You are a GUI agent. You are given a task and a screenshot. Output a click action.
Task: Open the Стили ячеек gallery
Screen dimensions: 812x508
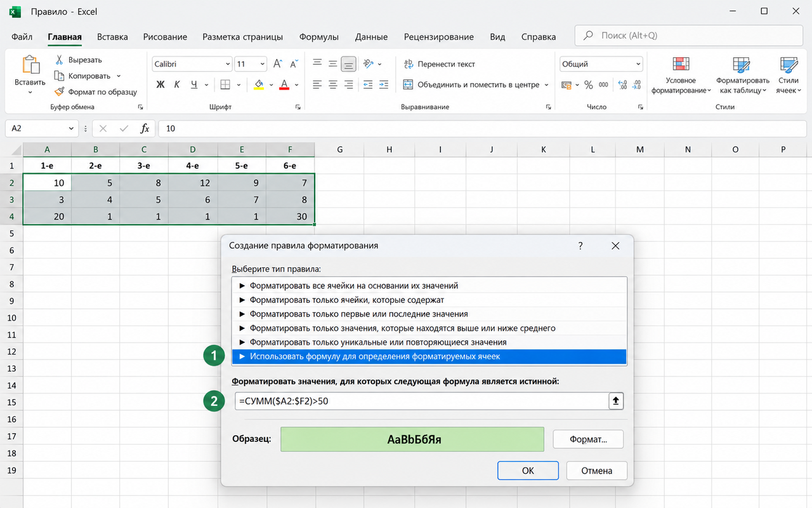(x=789, y=76)
